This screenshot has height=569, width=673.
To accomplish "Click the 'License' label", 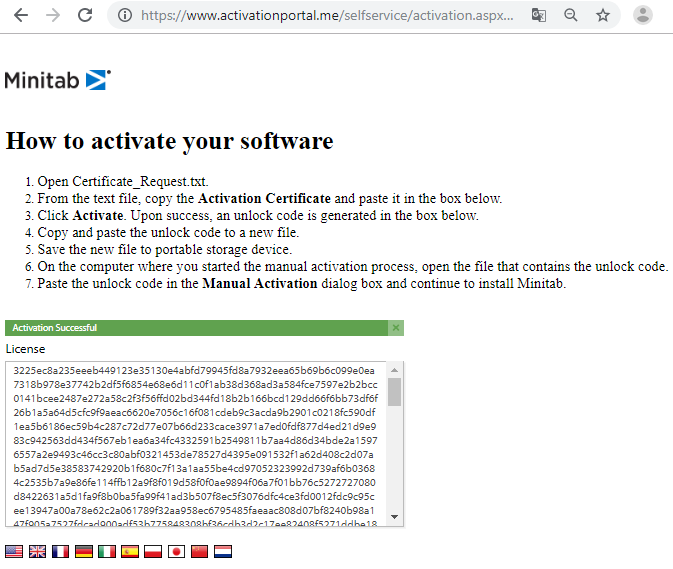I will [x=25, y=349].
